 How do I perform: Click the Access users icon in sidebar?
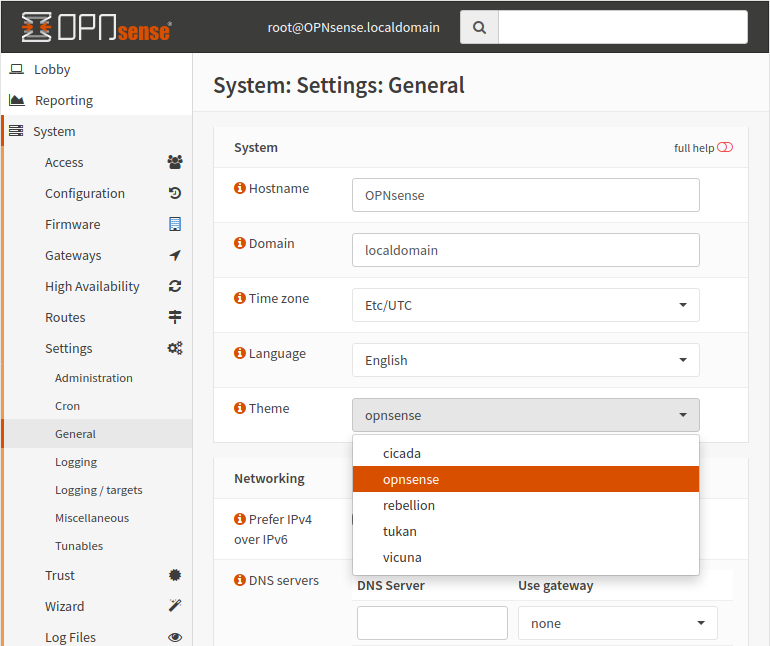(175, 162)
